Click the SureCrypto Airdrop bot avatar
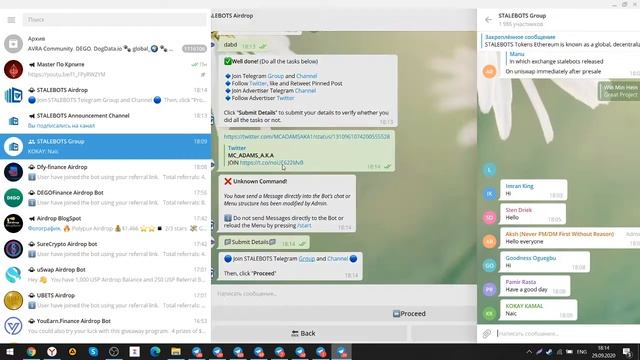640x360 pixels. [13, 249]
